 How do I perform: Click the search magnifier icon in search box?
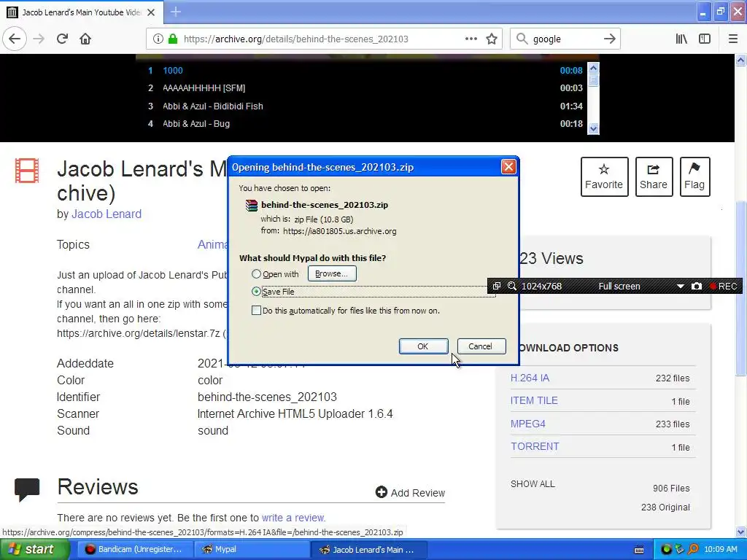522,39
